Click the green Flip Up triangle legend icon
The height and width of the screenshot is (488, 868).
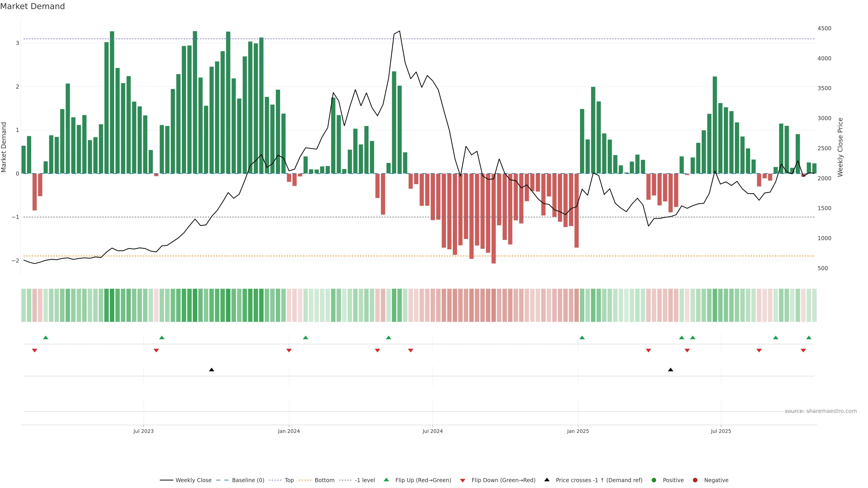point(386,480)
